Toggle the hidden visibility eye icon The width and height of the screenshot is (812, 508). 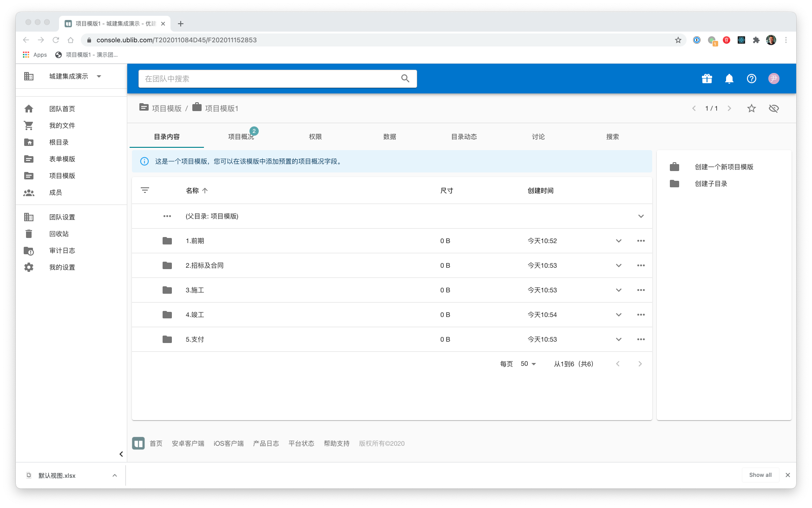(x=773, y=108)
